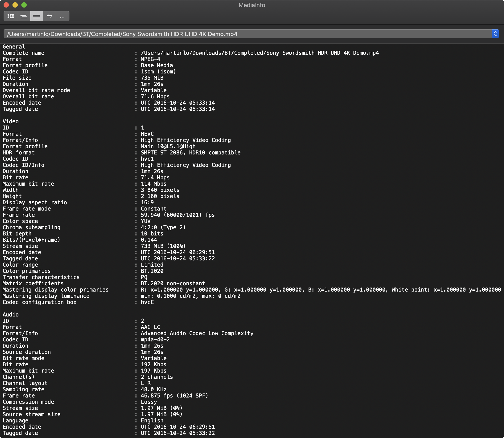Click the HDR format value text
The image size is (504, 438).
(190, 152)
